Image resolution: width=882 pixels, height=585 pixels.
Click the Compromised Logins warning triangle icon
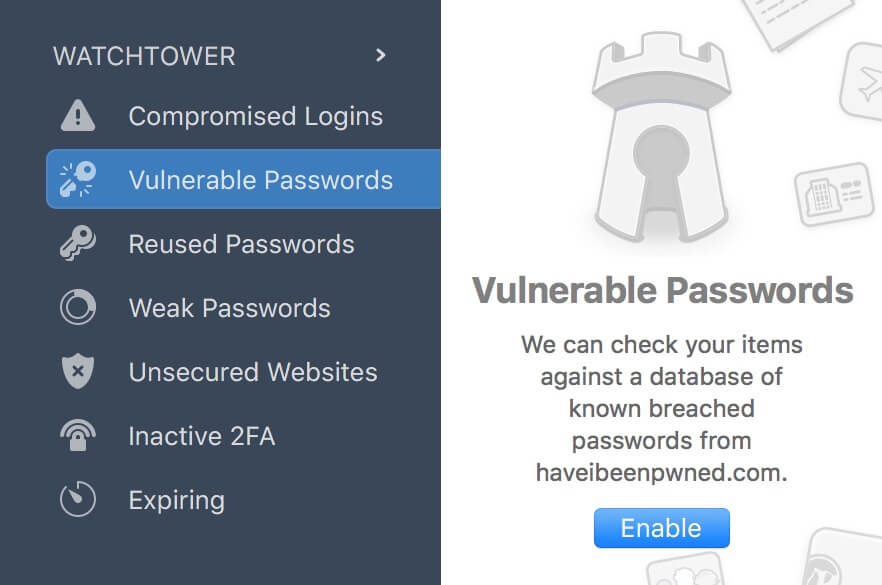pos(76,116)
